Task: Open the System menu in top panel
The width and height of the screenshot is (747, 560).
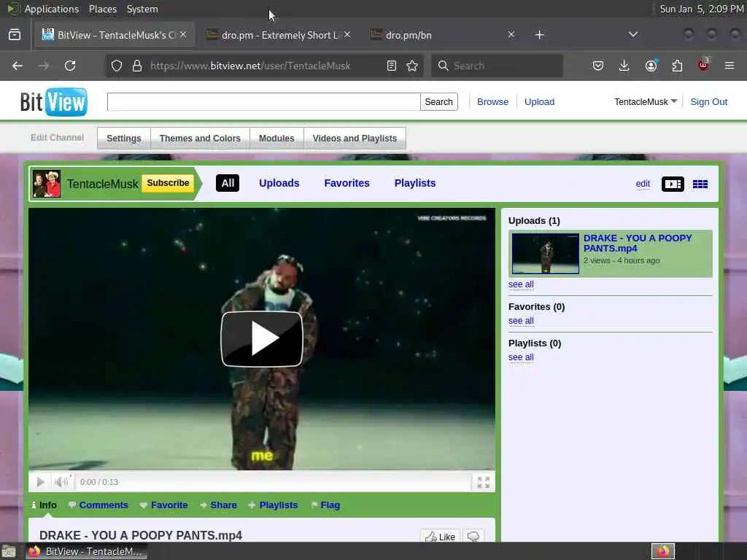Action: pos(142,9)
